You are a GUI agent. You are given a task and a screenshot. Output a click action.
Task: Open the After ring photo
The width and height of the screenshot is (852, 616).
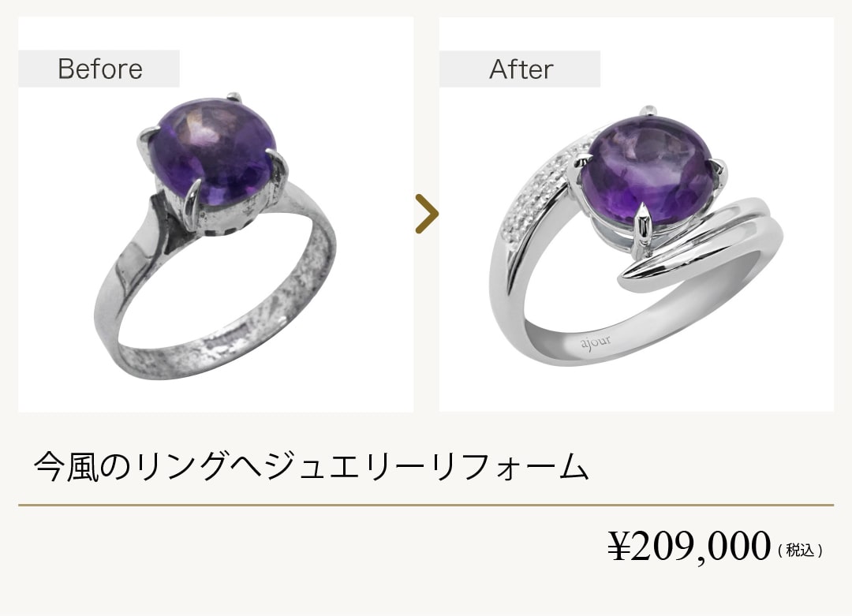click(x=637, y=215)
